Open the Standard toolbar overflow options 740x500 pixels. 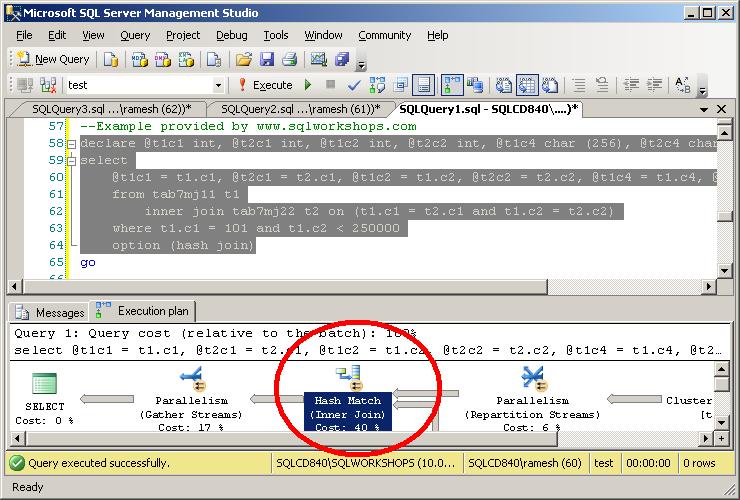click(x=361, y=60)
